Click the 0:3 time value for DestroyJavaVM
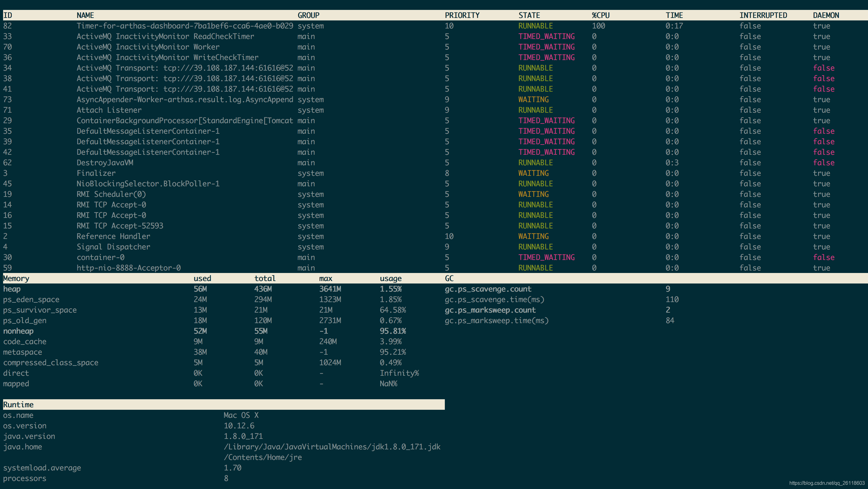The width and height of the screenshot is (868, 489). tap(672, 162)
